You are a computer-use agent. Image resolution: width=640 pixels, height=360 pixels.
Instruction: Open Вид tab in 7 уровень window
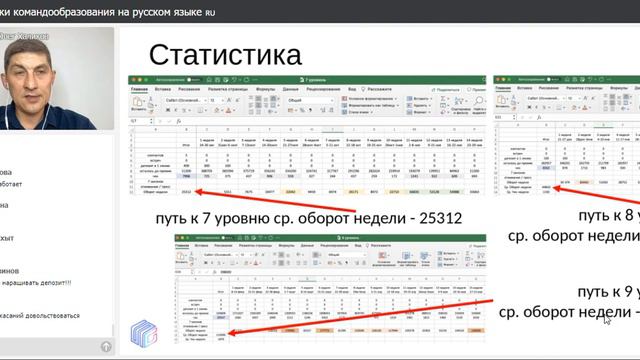tap(352, 89)
